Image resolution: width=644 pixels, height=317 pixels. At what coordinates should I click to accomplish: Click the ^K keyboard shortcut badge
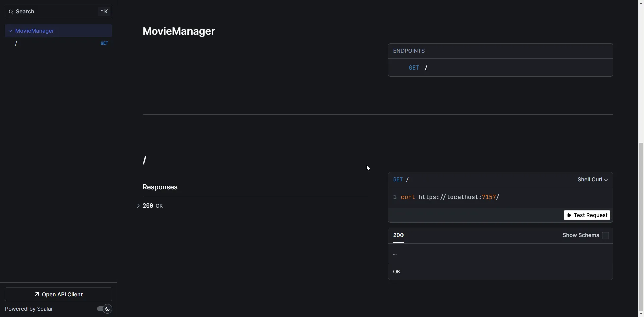coord(103,11)
